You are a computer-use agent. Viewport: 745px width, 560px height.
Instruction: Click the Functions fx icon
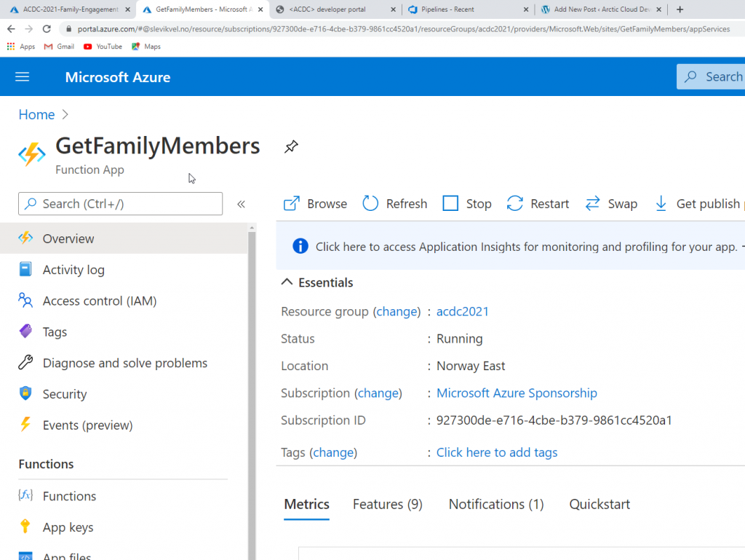click(x=25, y=495)
